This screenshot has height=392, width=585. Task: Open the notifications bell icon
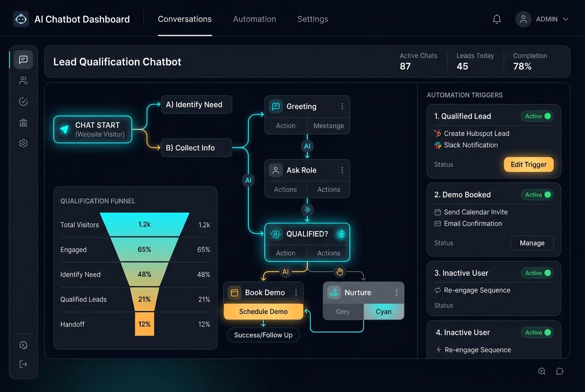(x=497, y=19)
